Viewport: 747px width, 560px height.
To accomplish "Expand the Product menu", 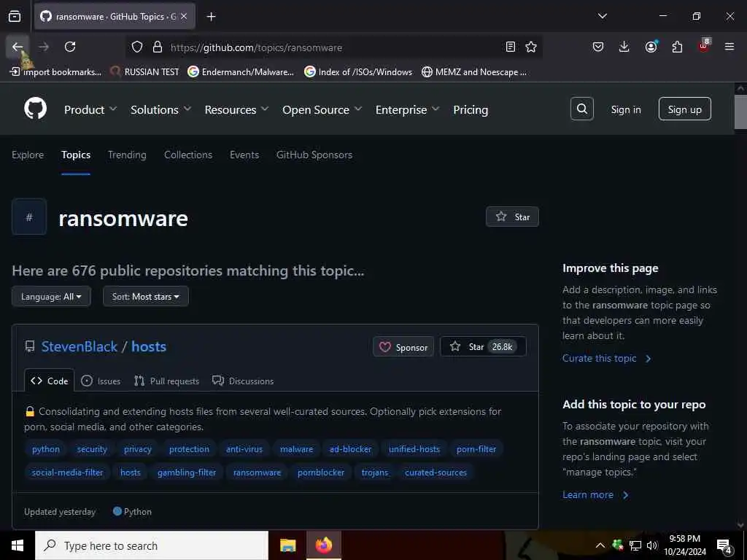I will point(90,109).
